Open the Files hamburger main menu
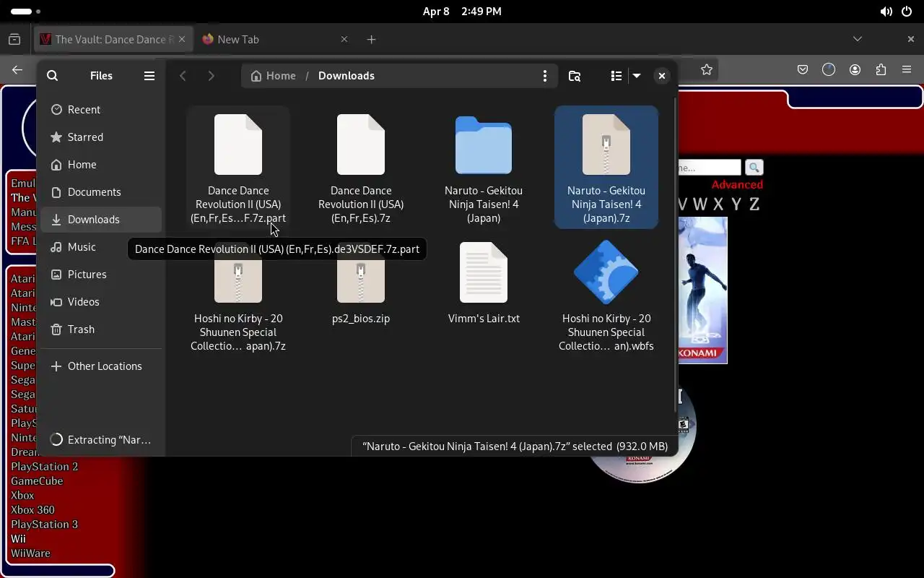The height and width of the screenshot is (578, 924). tap(149, 76)
